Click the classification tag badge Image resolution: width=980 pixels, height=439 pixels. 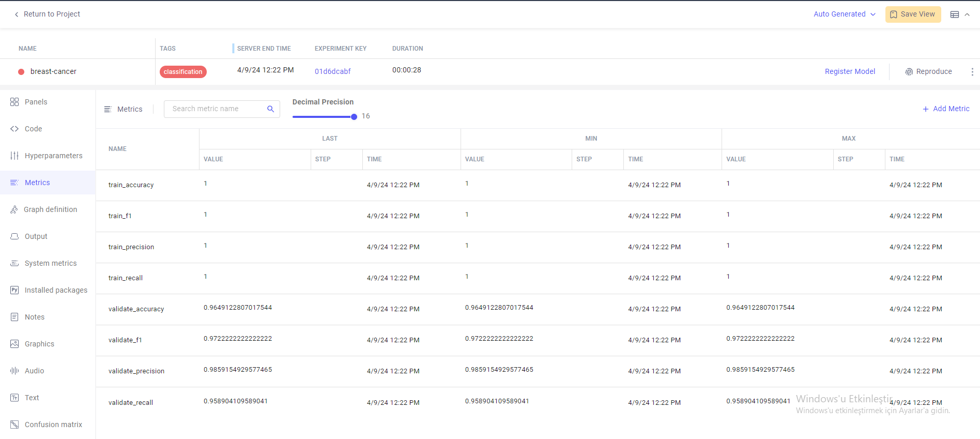(x=183, y=72)
